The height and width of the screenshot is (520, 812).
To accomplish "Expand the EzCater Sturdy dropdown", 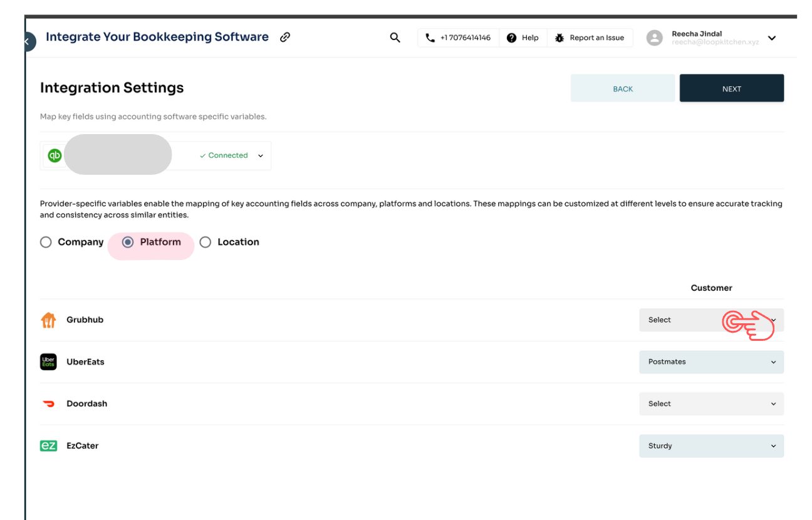I will (710, 446).
